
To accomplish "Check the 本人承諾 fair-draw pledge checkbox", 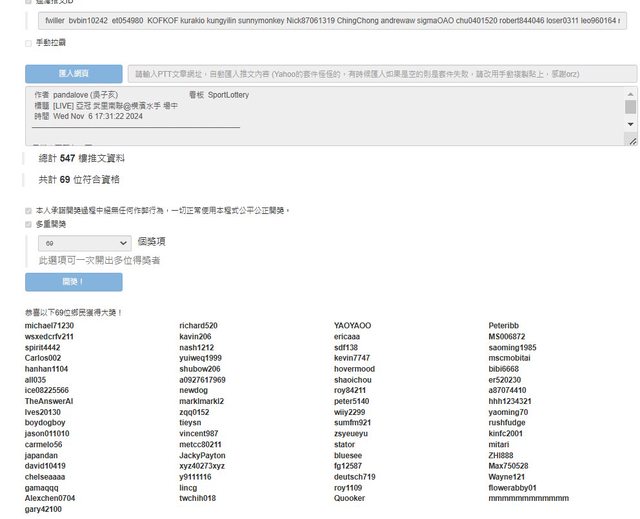I will 28,211.
